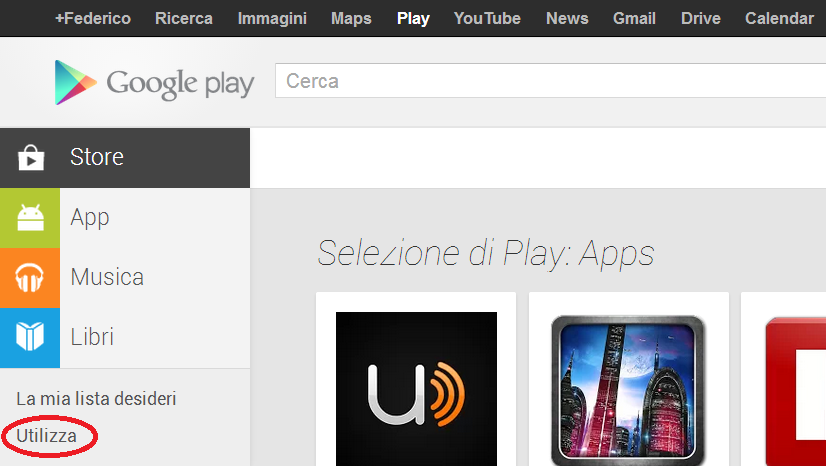Select Play in the Google bar
The height and width of the screenshot is (466, 826).
[x=413, y=18]
